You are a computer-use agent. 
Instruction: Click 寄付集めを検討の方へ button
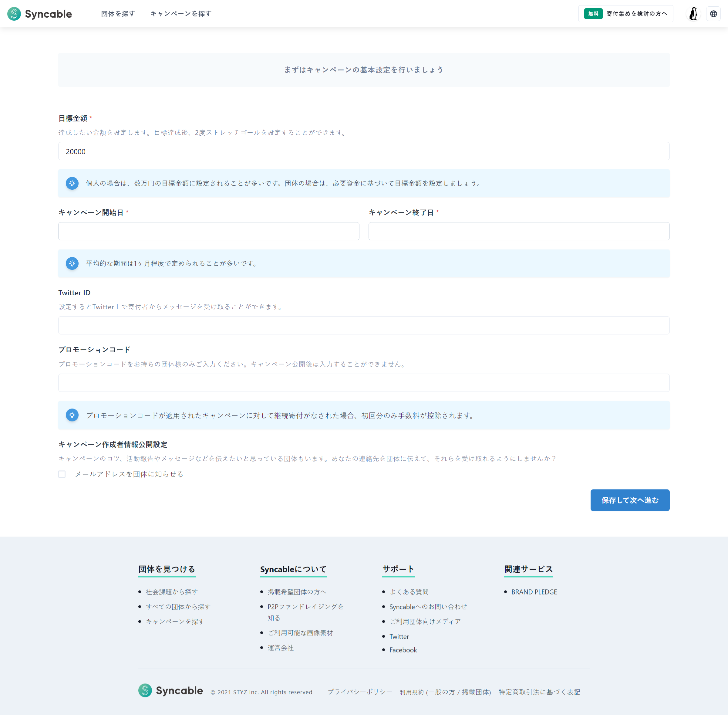pos(625,14)
